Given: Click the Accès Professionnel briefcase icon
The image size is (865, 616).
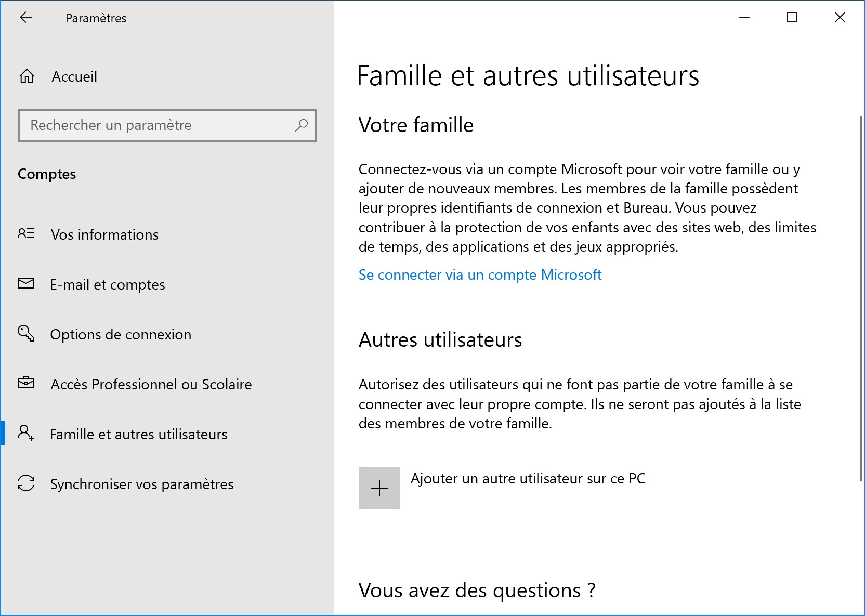Looking at the screenshot, I should (x=26, y=383).
